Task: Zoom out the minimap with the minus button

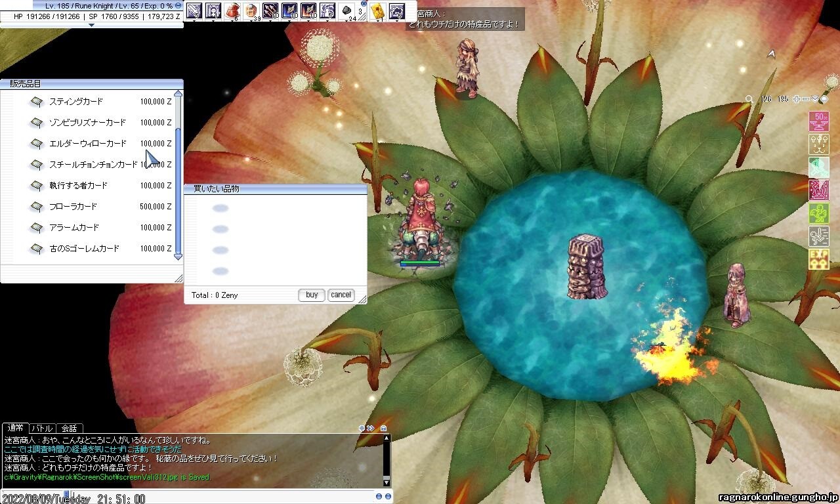Action: [x=806, y=99]
